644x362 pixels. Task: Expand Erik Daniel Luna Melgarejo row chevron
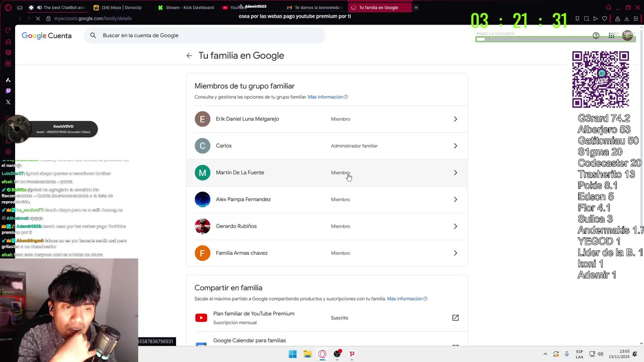(x=455, y=119)
